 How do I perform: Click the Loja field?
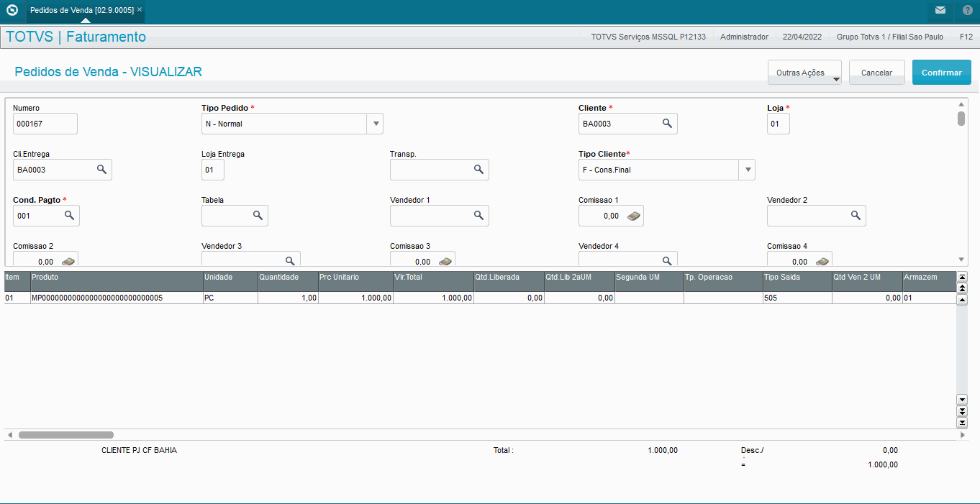click(x=779, y=124)
